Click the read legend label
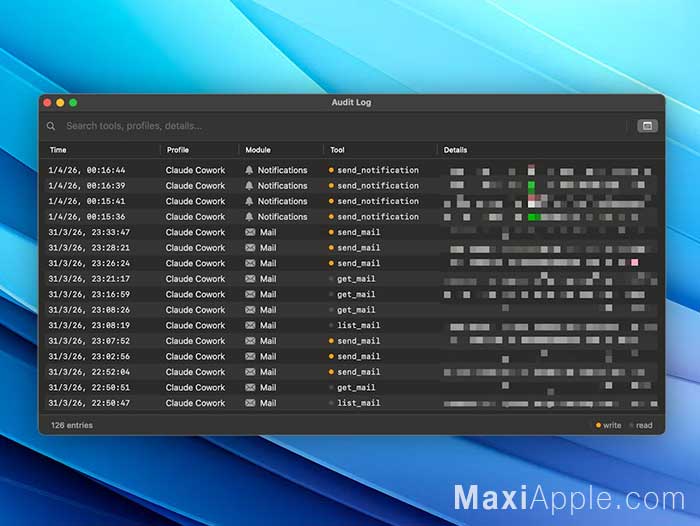This screenshot has width=700, height=526. click(x=644, y=425)
